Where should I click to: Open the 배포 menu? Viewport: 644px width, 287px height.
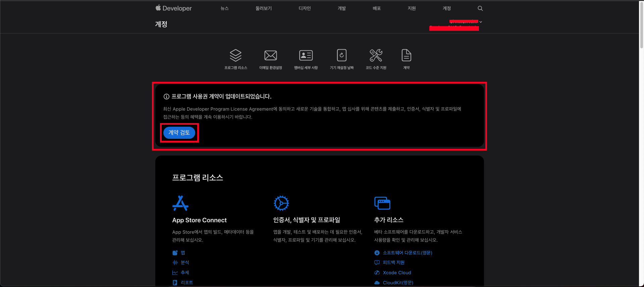click(377, 8)
